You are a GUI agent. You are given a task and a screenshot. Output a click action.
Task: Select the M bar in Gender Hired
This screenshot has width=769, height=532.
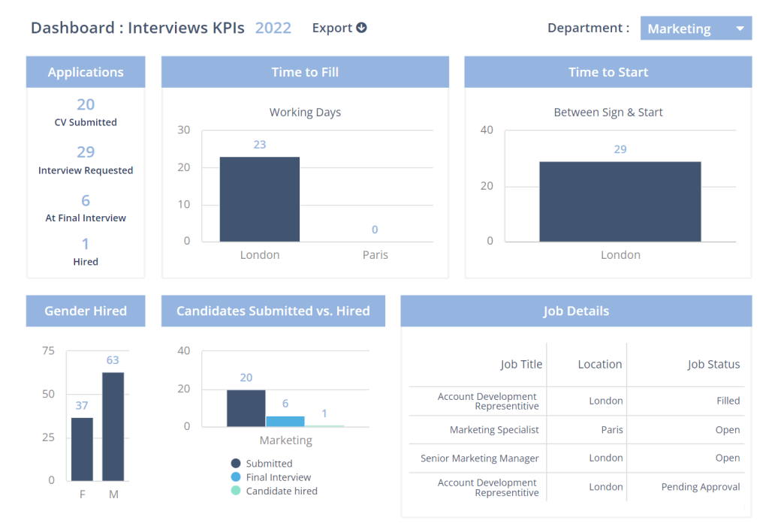coord(113,426)
